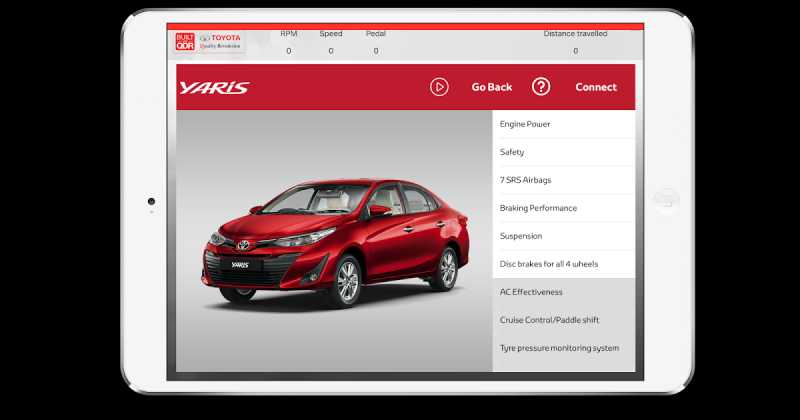Viewport: 800px width, 420px height.
Task: Select AC Effectiveness list item
Action: [564, 292]
